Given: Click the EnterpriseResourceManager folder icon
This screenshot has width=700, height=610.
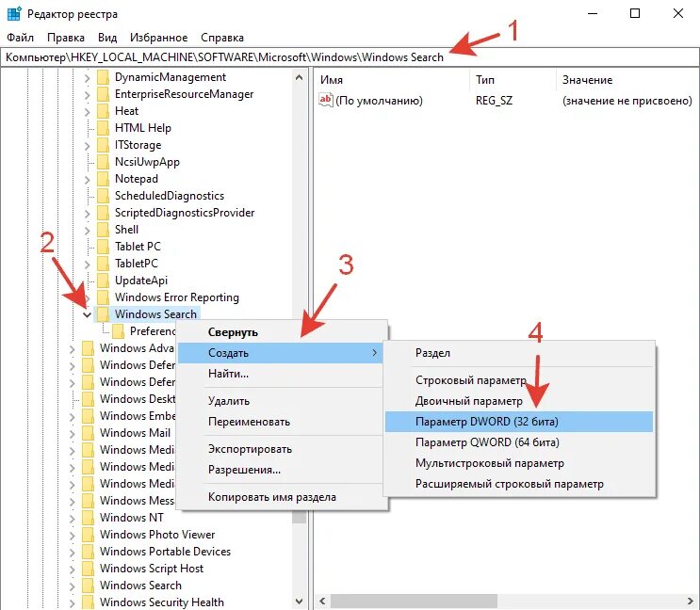Looking at the screenshot, I should pos(103,94).
